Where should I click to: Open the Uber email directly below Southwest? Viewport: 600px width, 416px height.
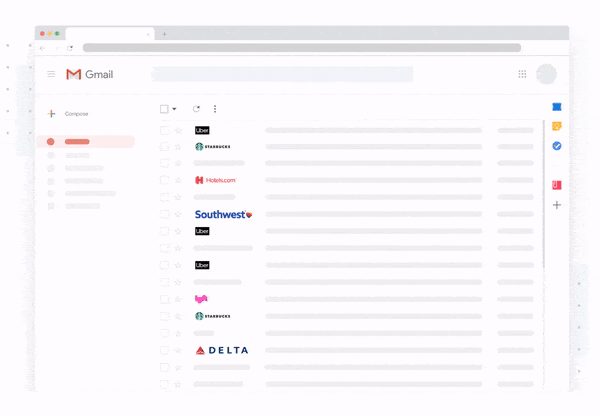click(x=346, y=231)
